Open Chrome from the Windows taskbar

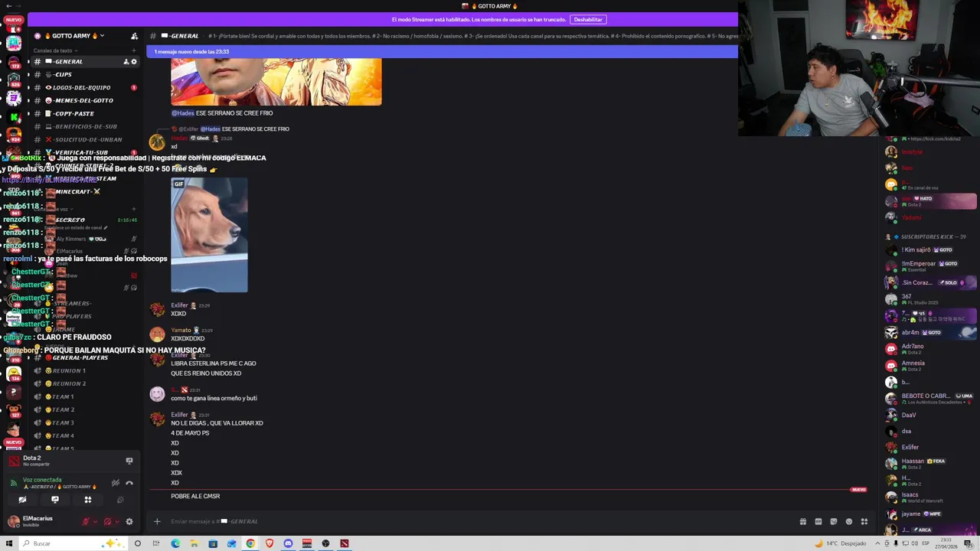click(250, 543)
